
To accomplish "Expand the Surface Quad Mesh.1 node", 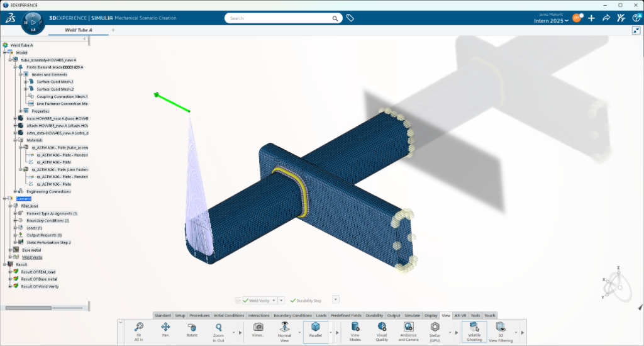I will (x=25, y=82).
